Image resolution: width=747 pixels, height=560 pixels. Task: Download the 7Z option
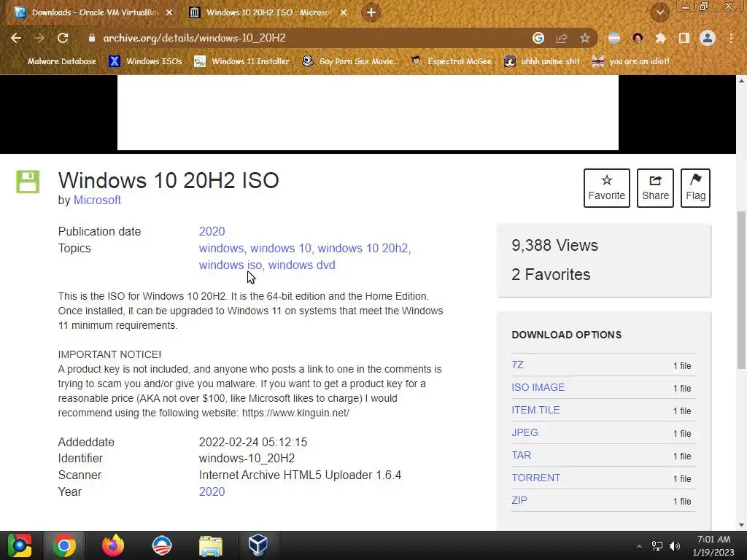pyautogui.click(x=517, y=365)
